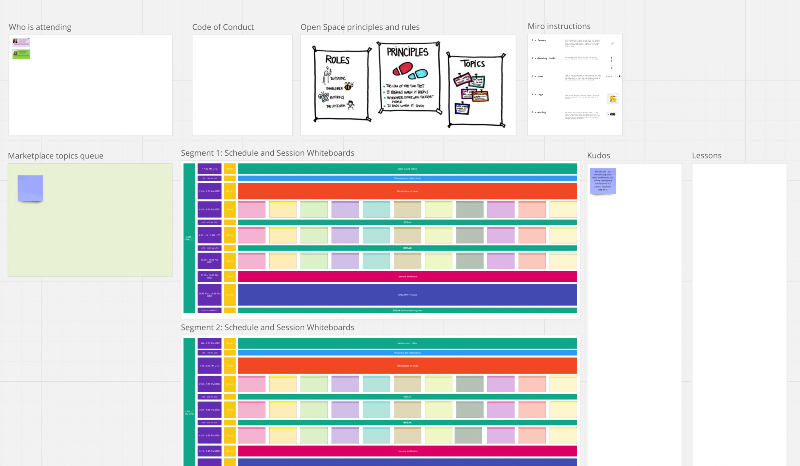800x466 pixels.
Task: Click "Segment 1: Schedule and Session Whiteboards" title
Action: point(267,153)
